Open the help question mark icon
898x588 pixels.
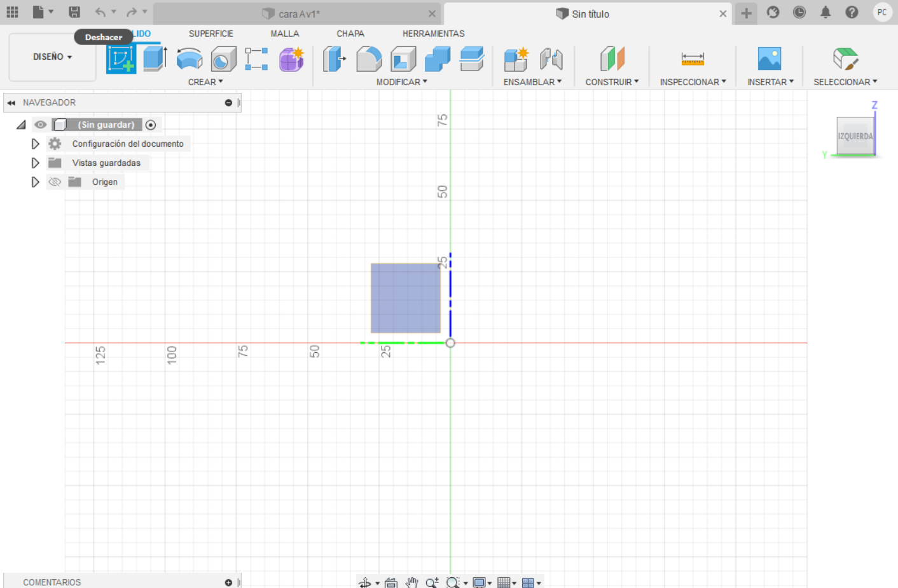click(x=852, y=12)
